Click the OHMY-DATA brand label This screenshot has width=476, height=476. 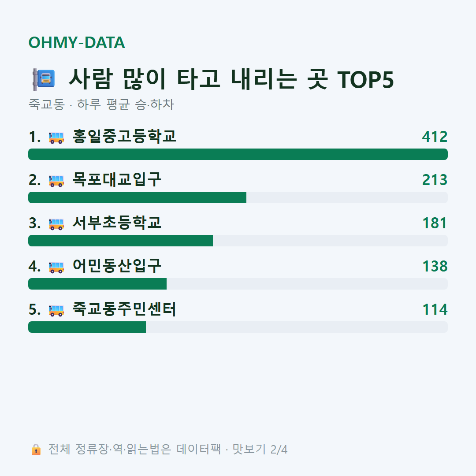(x=77, y=42)
